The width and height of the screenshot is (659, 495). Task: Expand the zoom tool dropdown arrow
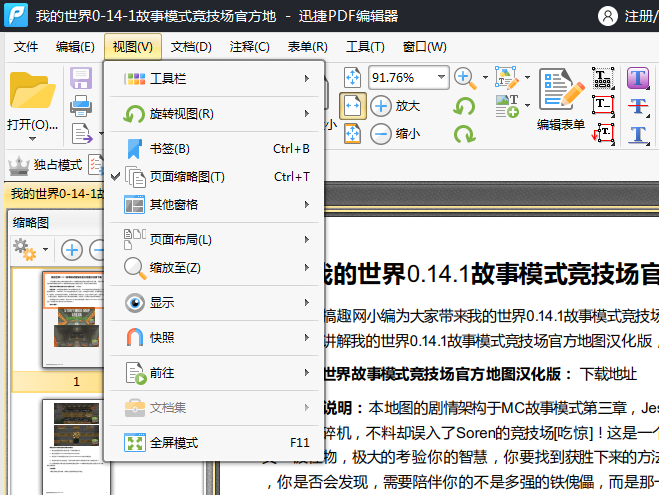(x=485, y=77)
